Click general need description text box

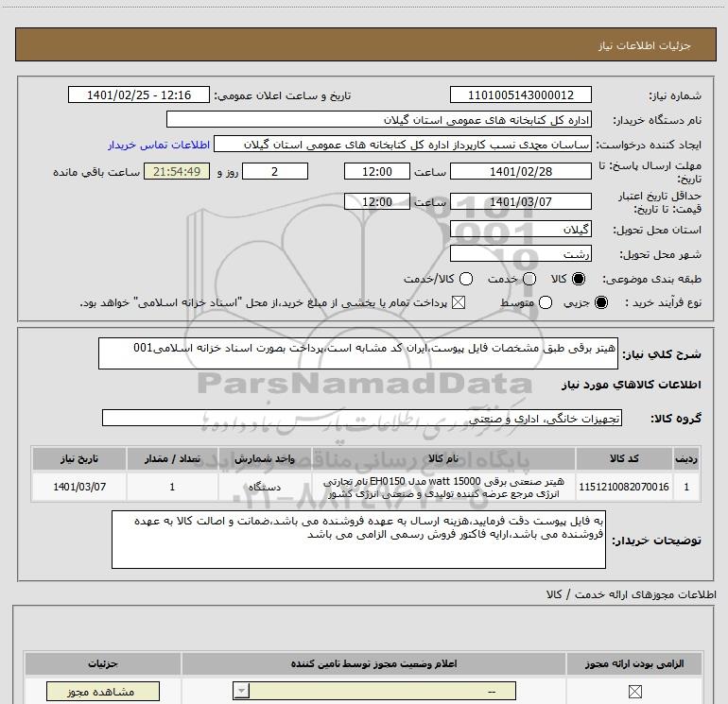[x=358, y=353]
